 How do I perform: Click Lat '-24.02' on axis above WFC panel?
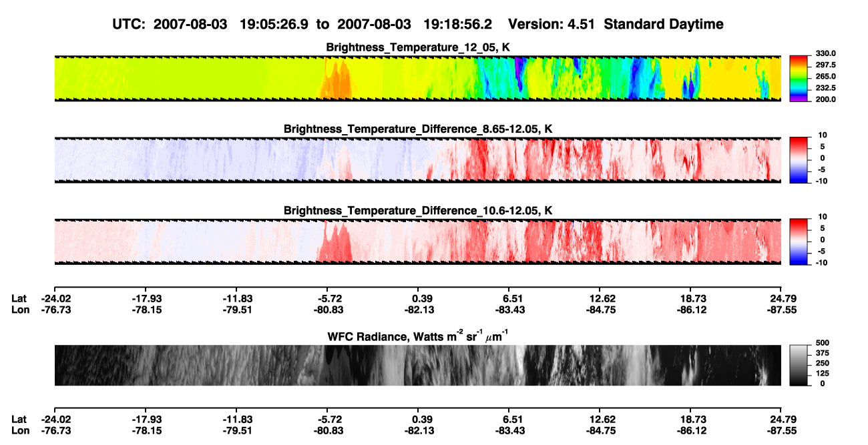[x=57, y=298]
